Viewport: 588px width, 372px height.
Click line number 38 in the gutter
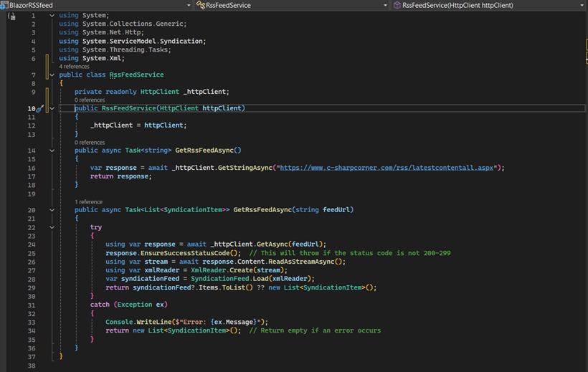tap(32, 366)
